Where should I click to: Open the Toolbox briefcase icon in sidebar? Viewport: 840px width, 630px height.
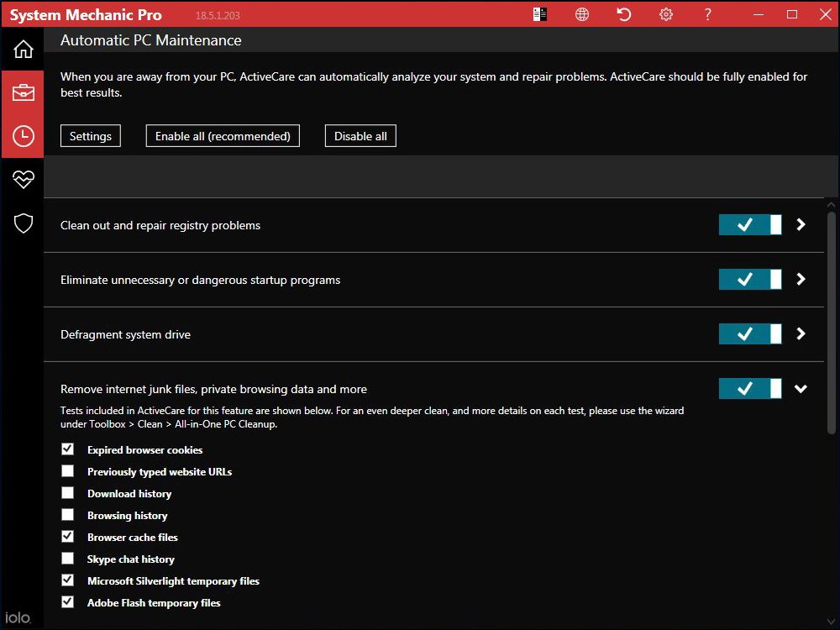[x=22, y=93]
